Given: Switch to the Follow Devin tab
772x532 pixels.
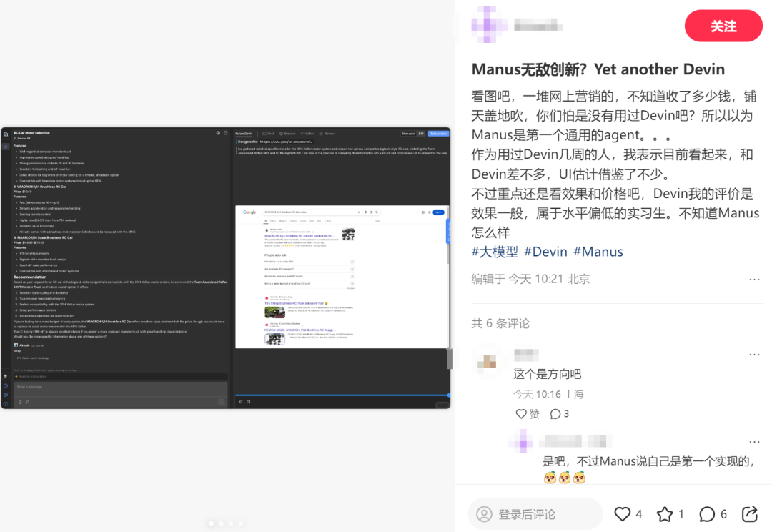Looking at the screenshot, I should [243, 133].
